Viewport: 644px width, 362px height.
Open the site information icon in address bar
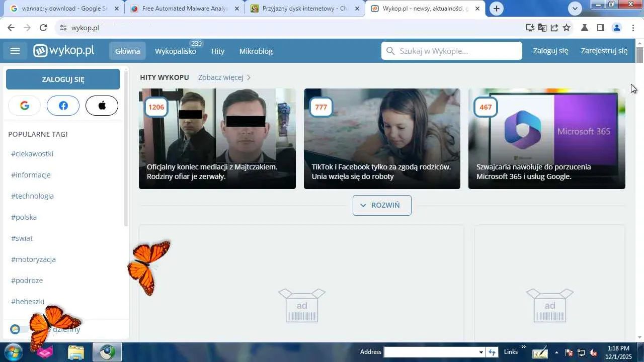click(x=63, y=28)
